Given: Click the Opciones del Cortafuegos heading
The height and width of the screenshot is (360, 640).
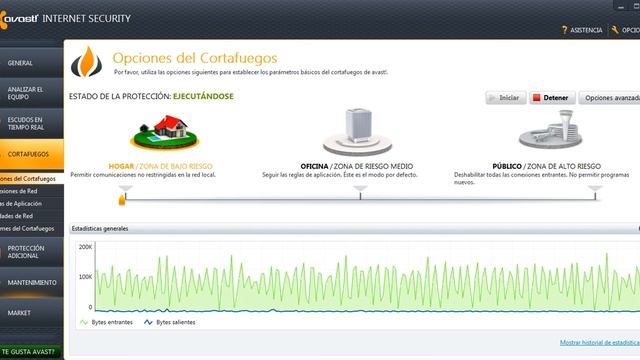Looking at the screenshot, I should [x=195, y=58].
